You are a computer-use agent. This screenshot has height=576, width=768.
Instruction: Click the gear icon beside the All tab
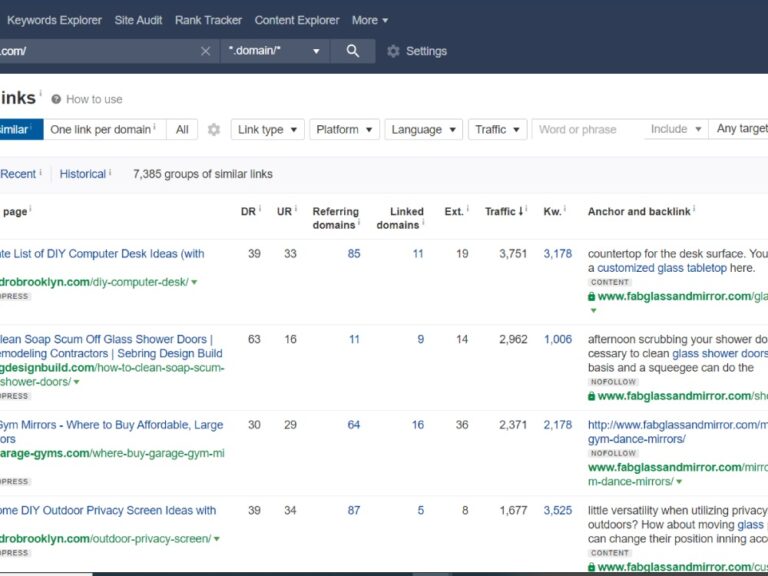tap(214, 129)
